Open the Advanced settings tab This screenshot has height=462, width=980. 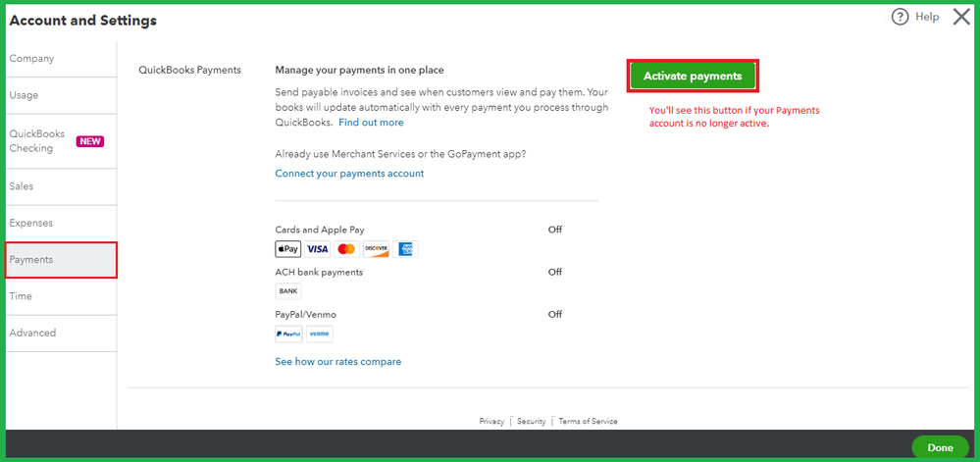pyautogui.click(x=33, y=333)
